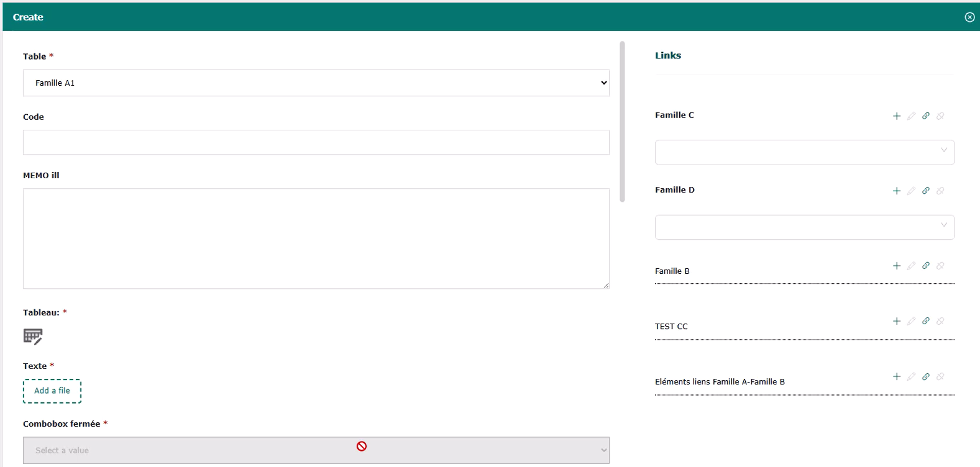Click plus icon for Famille C

[896, 116]
